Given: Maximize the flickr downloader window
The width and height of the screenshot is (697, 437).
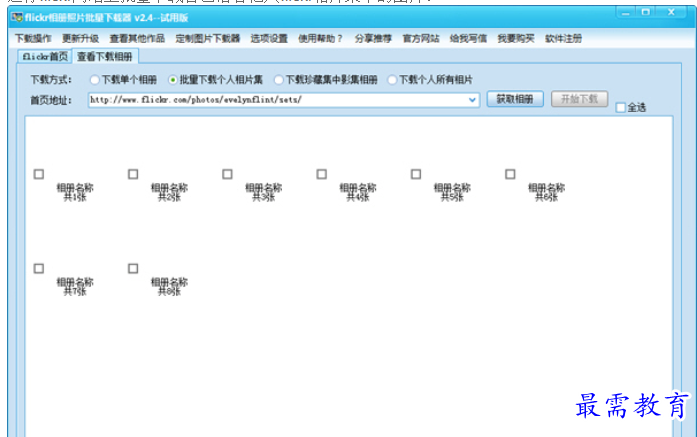Looking at the screenshot, I should pos(646,12).
